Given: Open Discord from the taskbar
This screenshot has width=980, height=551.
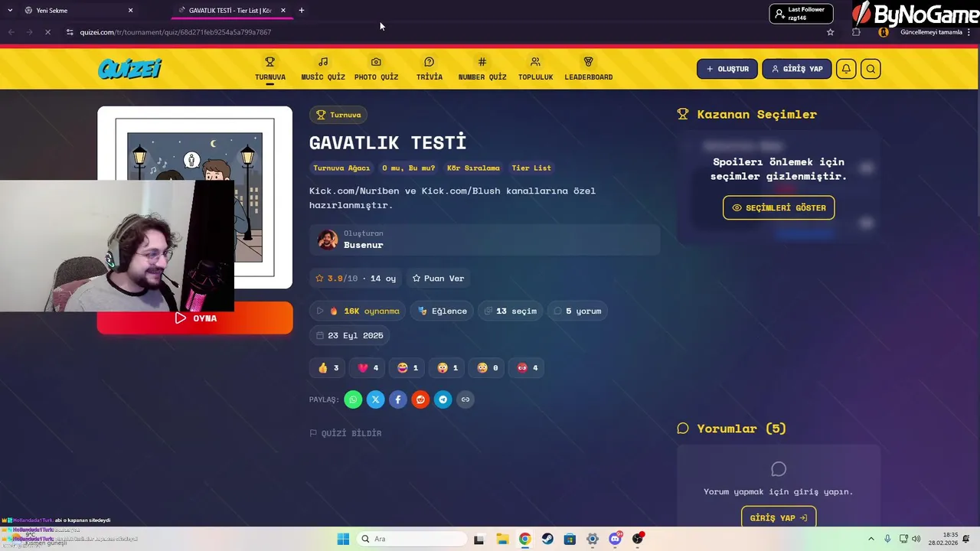Looking at the screenshot, I should (615, 540).
